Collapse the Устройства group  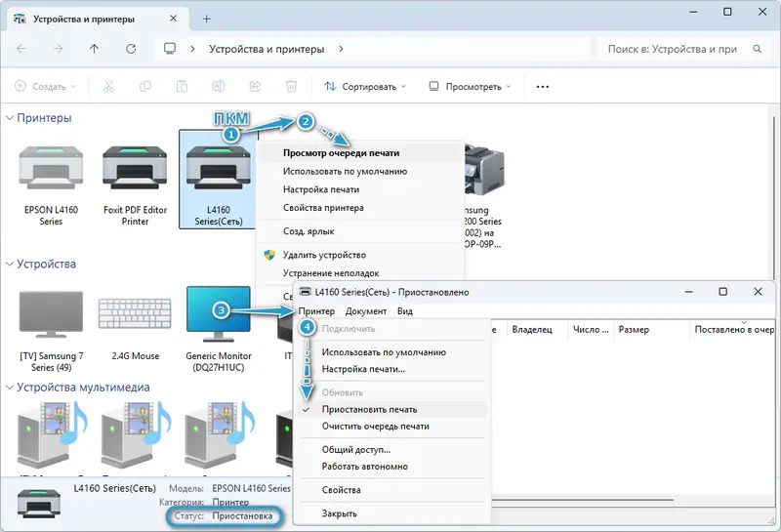10,264
